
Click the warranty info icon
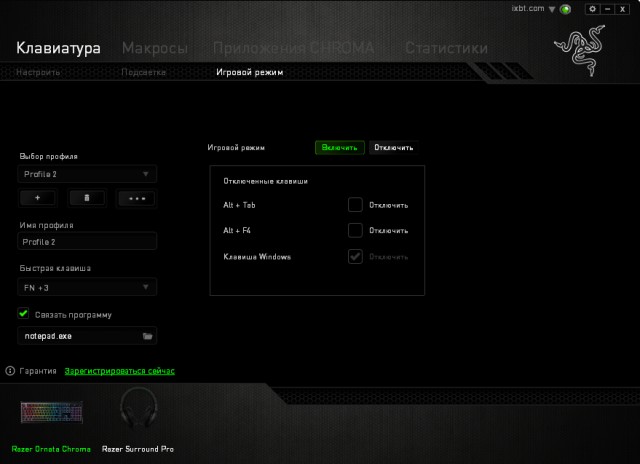pos(10,371)
